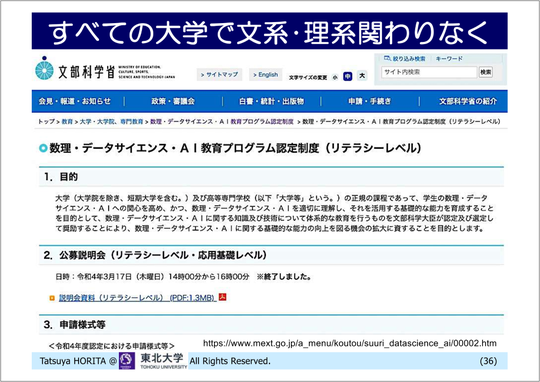Click the MEXT logo emblem
The width and height of the screenshot is (540, 382).
(x=44, y=68)
